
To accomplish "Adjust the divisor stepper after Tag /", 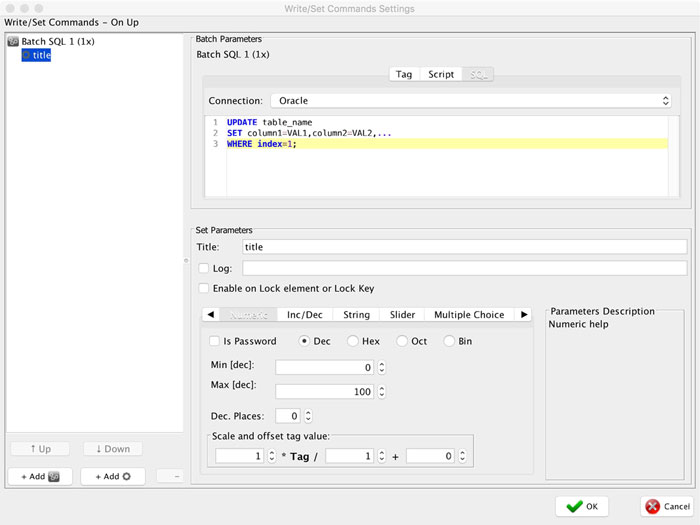I will tap(381, 456).
